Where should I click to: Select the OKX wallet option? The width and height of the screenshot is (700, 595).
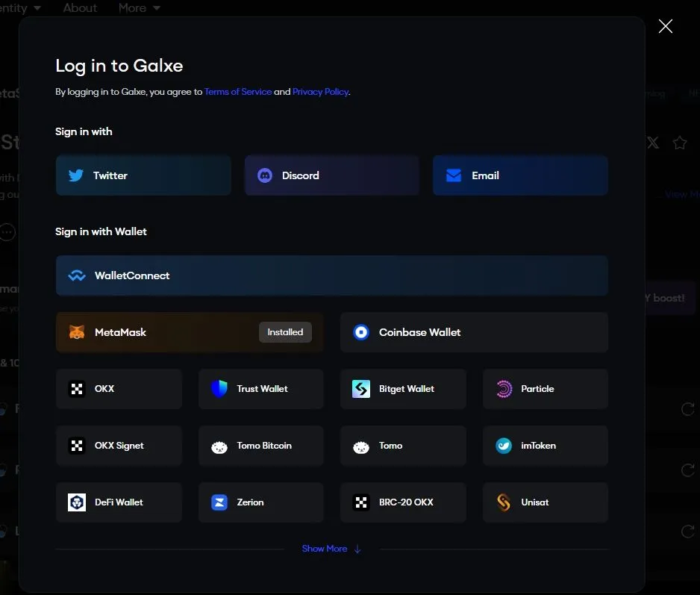click(119, 388)
